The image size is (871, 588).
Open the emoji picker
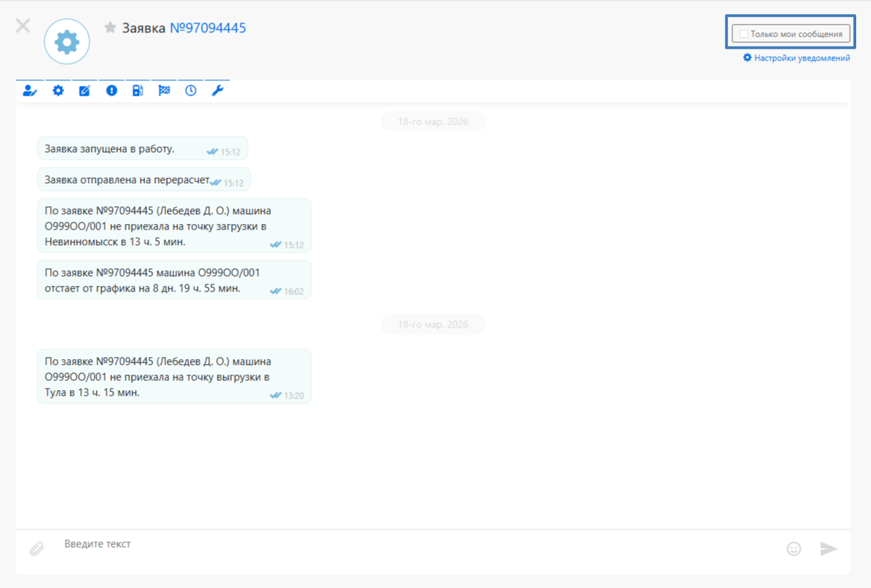(794, 549)
